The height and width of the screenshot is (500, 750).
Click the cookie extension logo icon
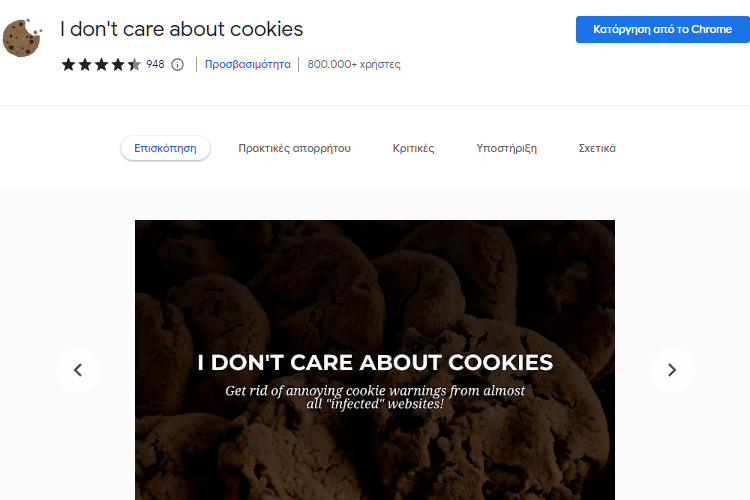coord(22,38)
